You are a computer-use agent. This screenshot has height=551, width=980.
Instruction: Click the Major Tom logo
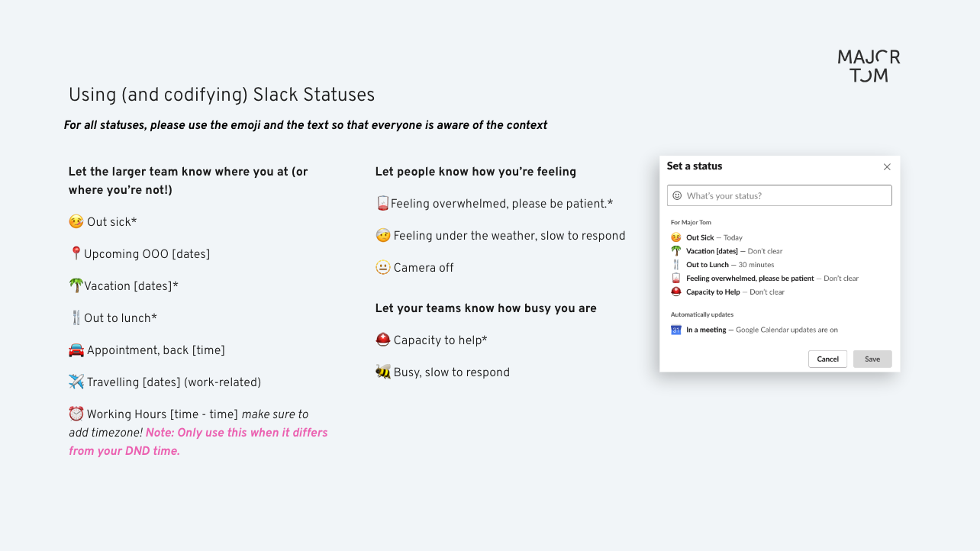(x=869, y=66)
